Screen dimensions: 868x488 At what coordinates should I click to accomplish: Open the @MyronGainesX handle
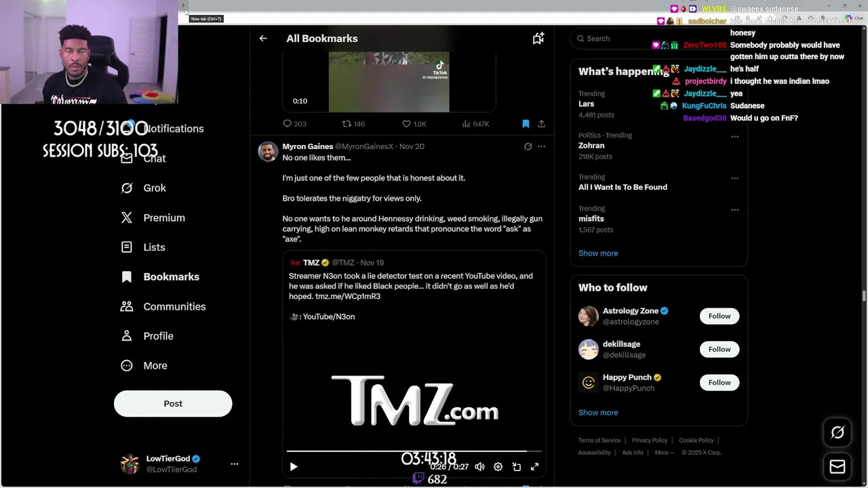pyautogui.click(x=364, y=146)
